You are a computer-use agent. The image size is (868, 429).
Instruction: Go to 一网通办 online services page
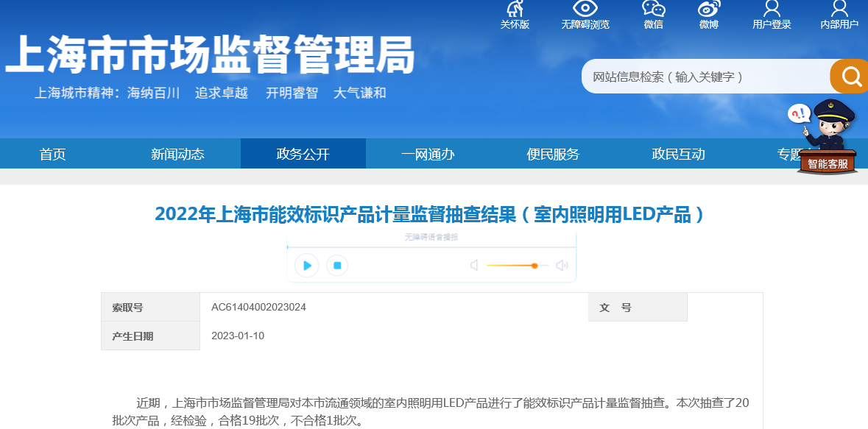(428, 153)
